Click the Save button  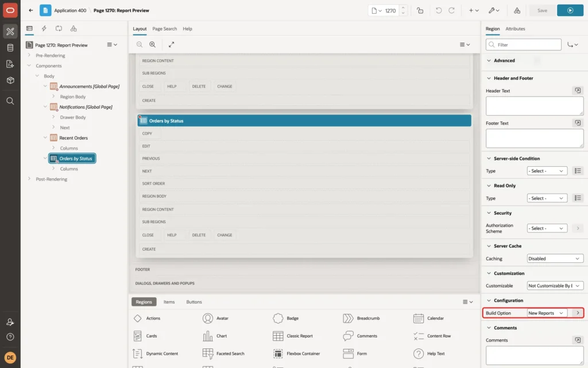(542, 10)
